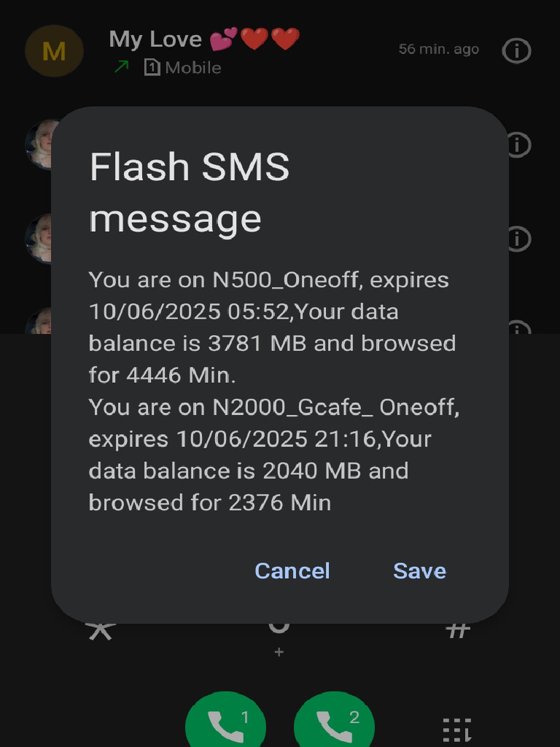Tap the second call log contact photo

pos(39,144)
